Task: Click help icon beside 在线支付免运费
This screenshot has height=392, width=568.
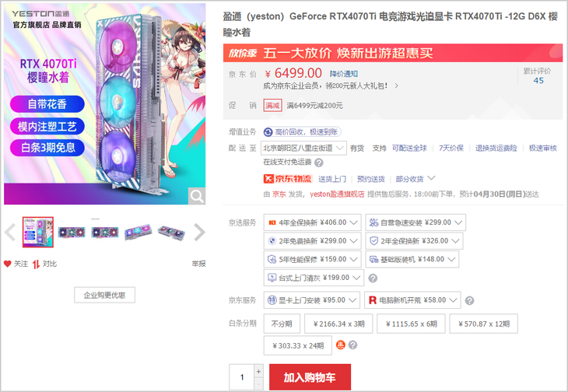Action: coord(319,163)
